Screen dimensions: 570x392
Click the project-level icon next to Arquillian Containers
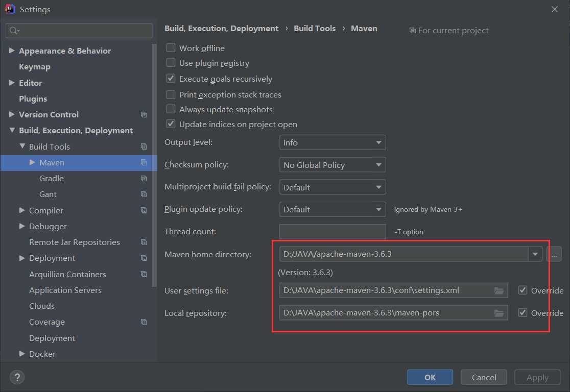tap(144, 274)
